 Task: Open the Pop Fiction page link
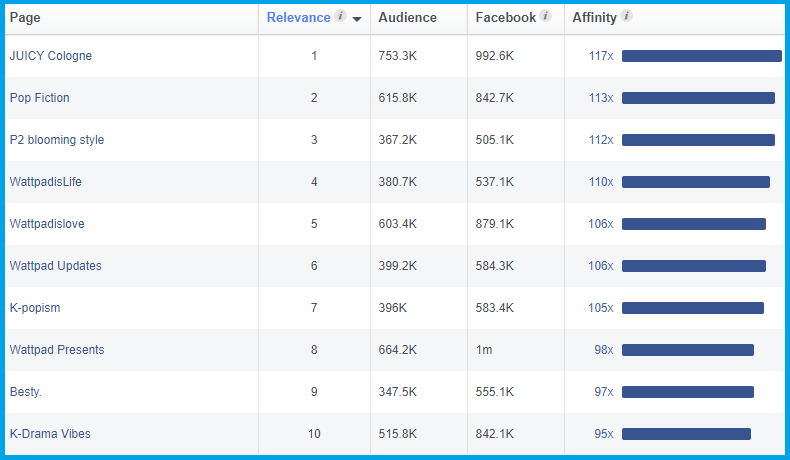[39, 98]
